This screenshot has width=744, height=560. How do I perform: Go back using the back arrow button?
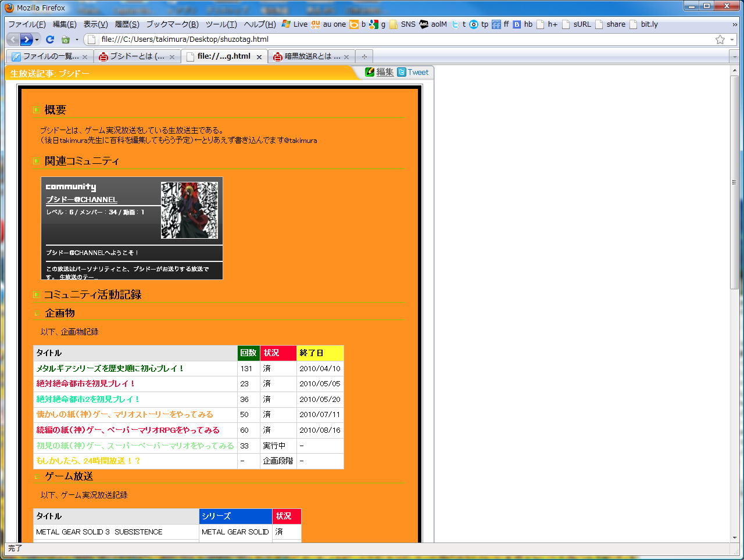(13, 40)
